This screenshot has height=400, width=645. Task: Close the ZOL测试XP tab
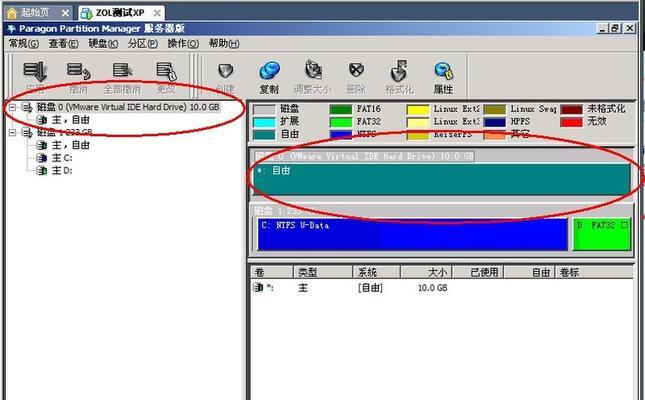(x=157, y=13)
